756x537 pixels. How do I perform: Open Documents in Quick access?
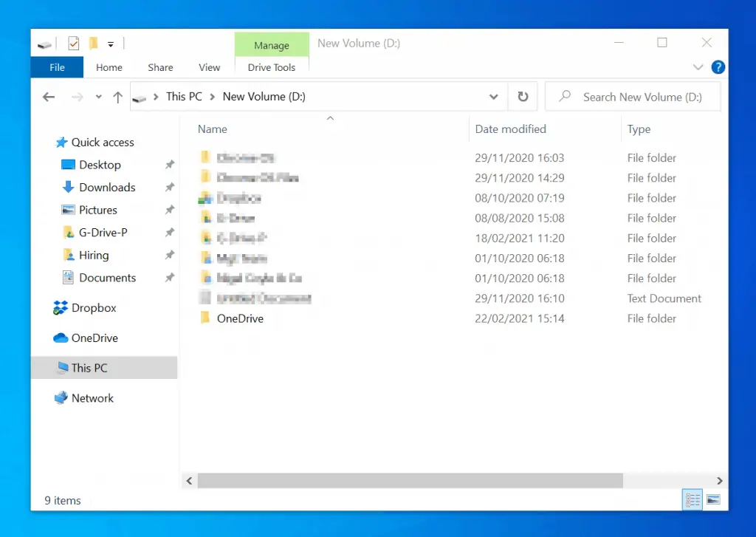107,278
